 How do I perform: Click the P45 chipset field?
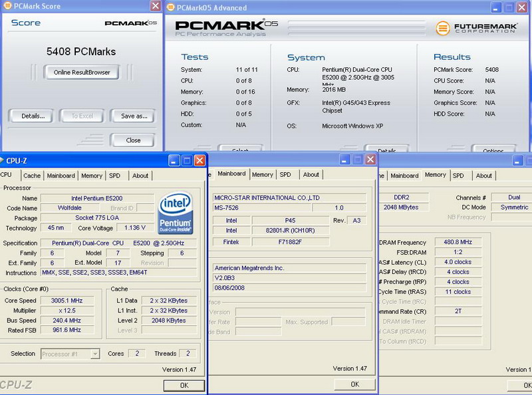click(291, 220)
